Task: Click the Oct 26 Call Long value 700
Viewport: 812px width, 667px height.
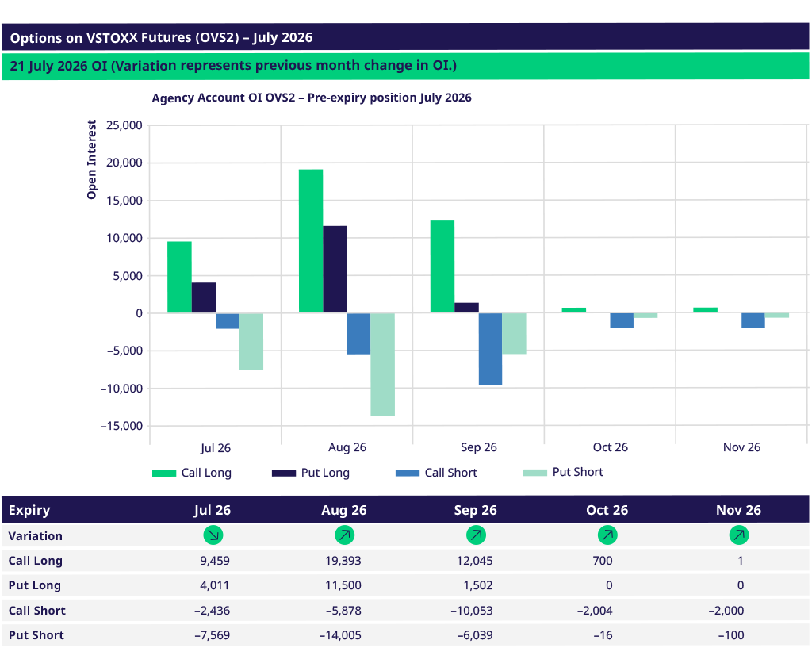Action: click(603, 561)
